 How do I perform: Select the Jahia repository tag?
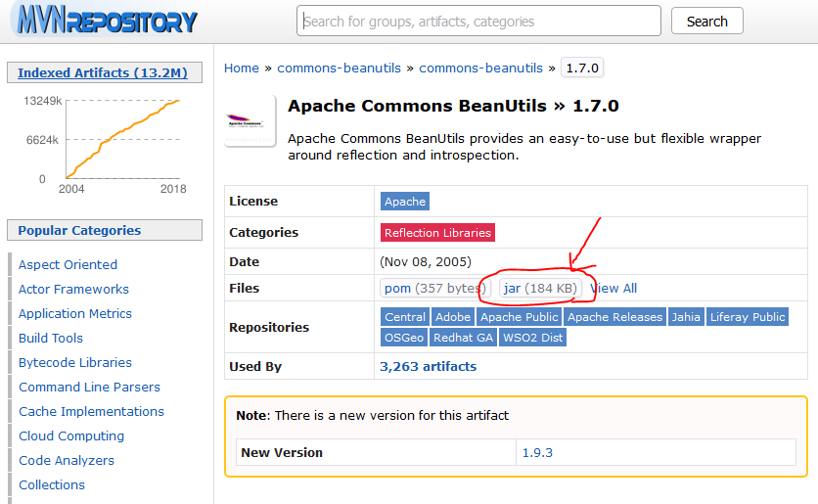click(686, 317)
